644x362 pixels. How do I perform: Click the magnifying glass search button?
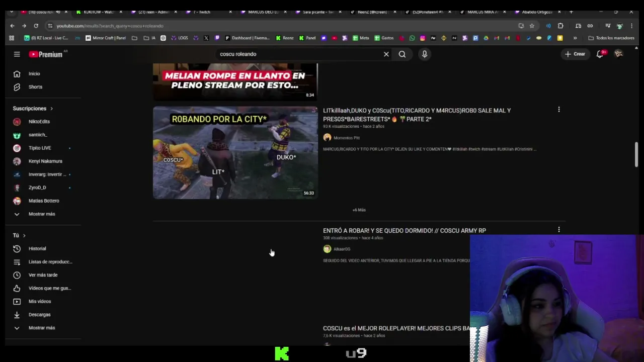(402, 54)
